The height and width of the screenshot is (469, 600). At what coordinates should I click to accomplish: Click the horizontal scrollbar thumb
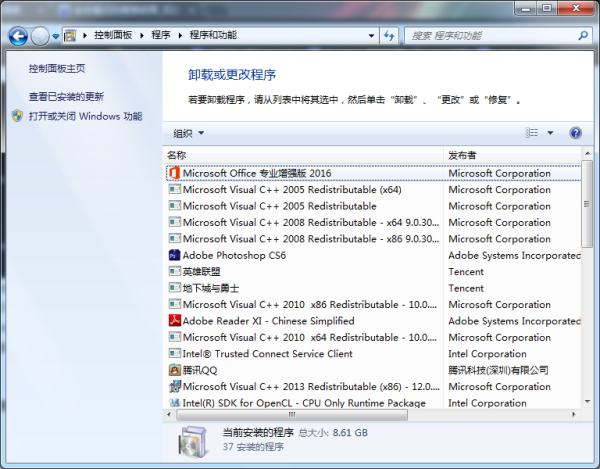292,414
